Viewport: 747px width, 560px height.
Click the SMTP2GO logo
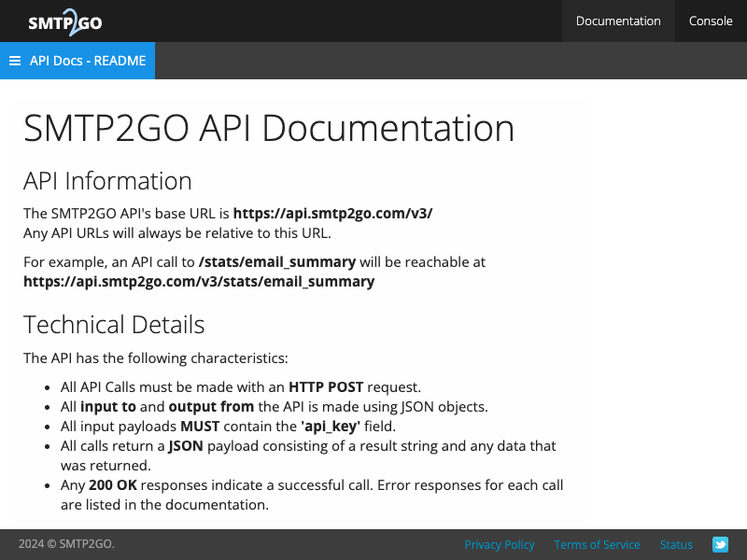65,21
